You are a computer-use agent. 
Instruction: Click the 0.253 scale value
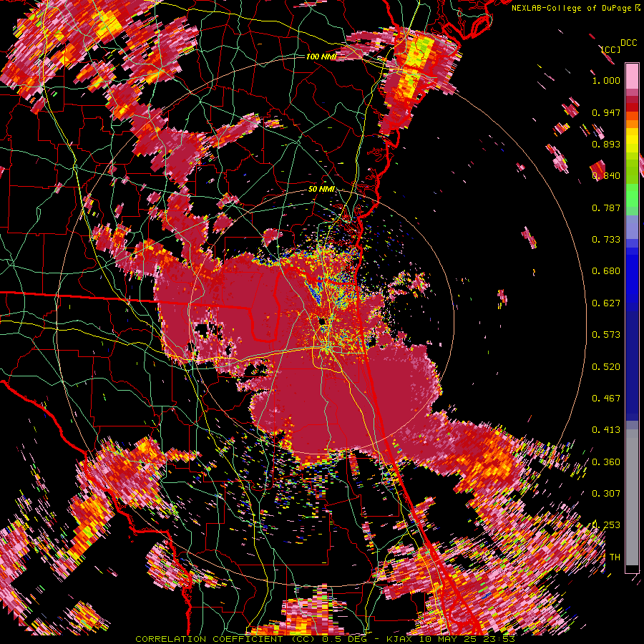click(x=606, y=525)
